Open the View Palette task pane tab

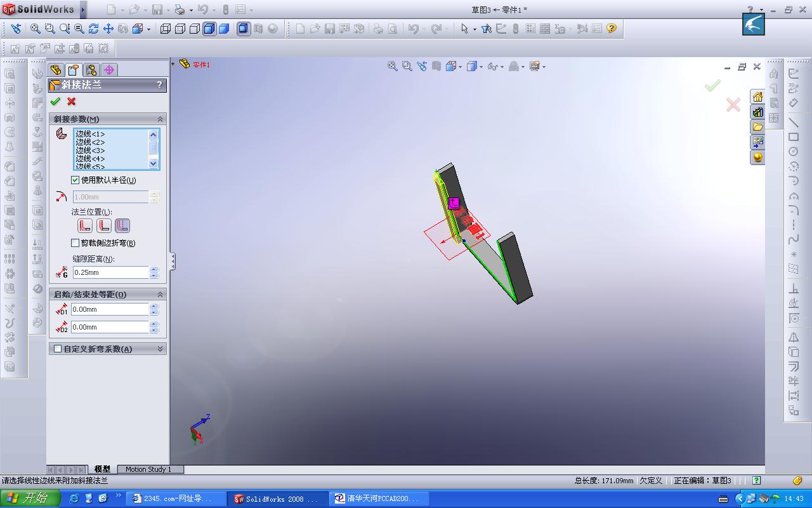coord(757,142)
